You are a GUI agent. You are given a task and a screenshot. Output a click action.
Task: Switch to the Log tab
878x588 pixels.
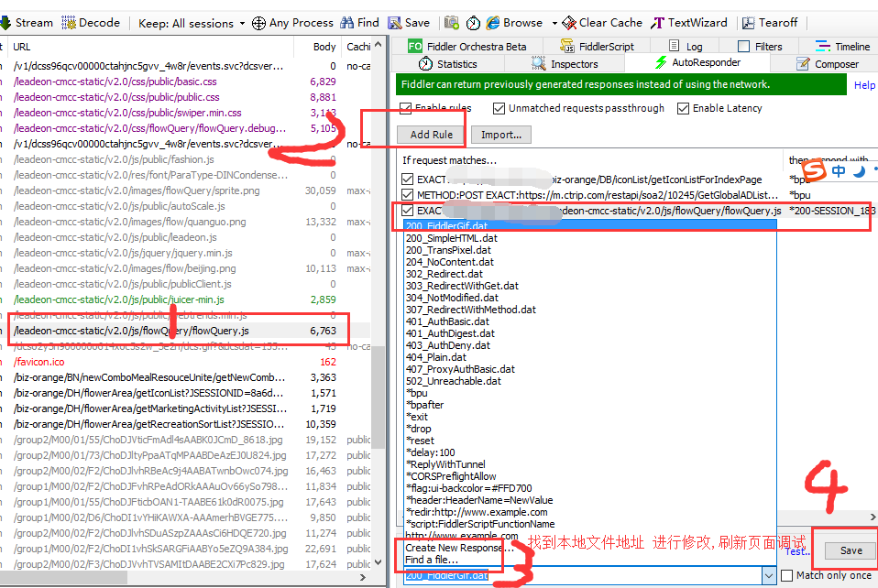point(686,47)
